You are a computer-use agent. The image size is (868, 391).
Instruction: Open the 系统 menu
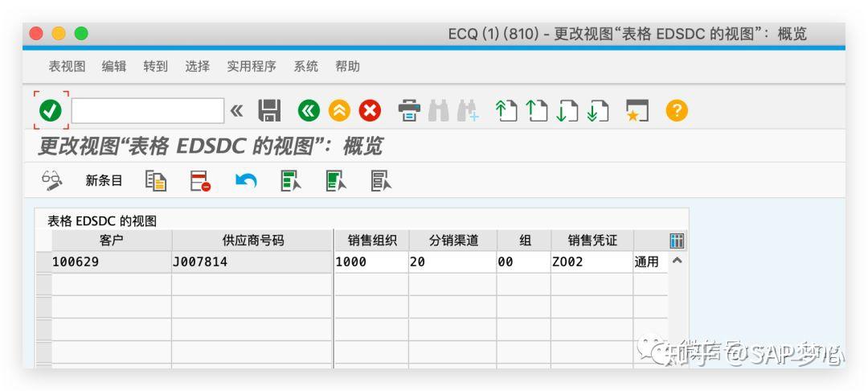305,67
